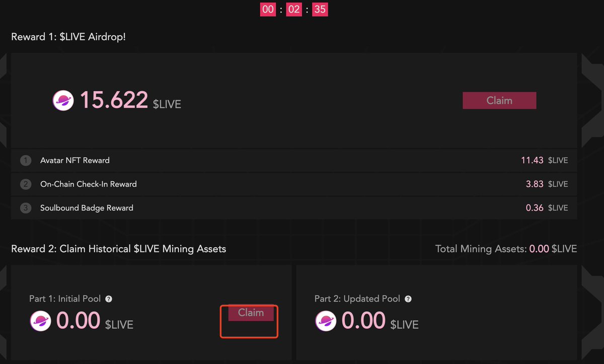Open the Initial Pool help question mark
The height and width of the screenshot is (364, 604).
(109, 299)
